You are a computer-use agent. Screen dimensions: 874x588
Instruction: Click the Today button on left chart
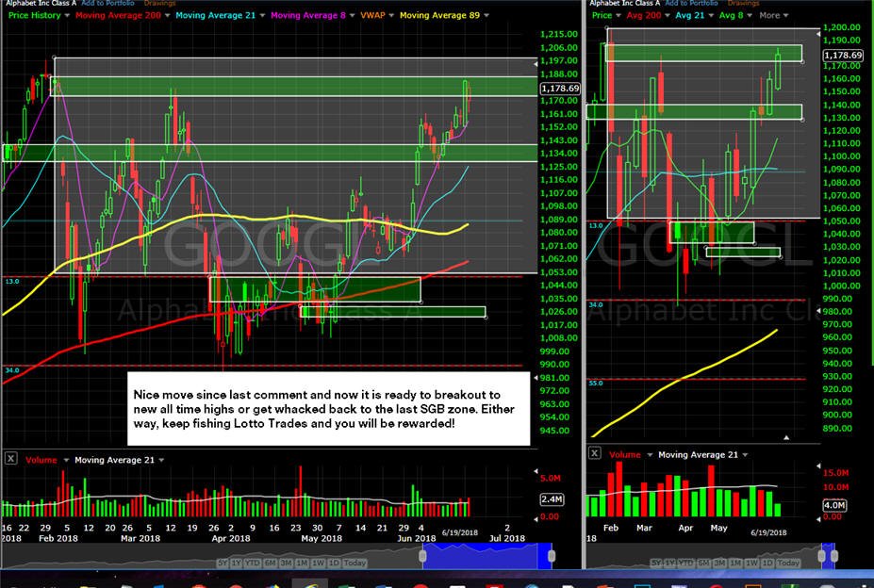[355, 563]
